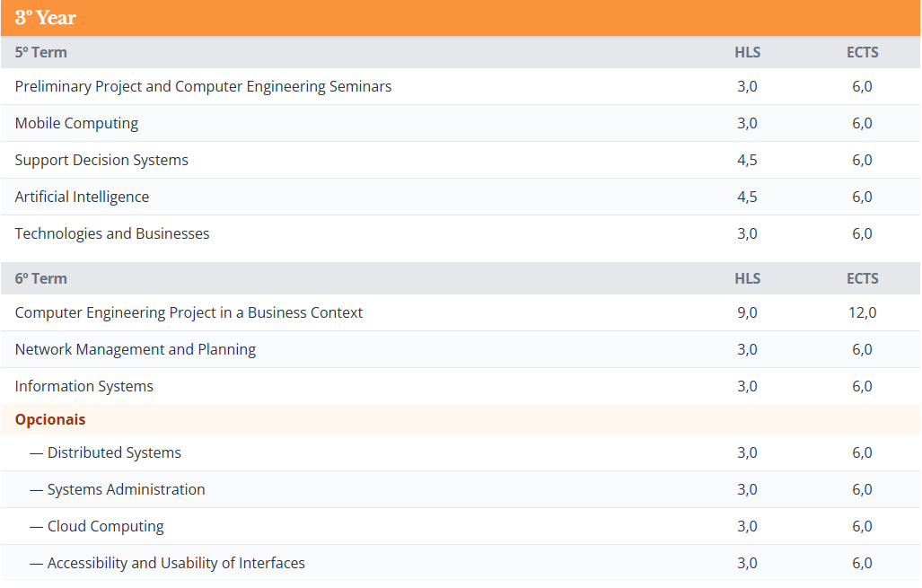This screenshot has width=922, height=588.
Task: Select the 6,0 ECTS value for Technologies and Businesses
Action: (x=863, y=233)
